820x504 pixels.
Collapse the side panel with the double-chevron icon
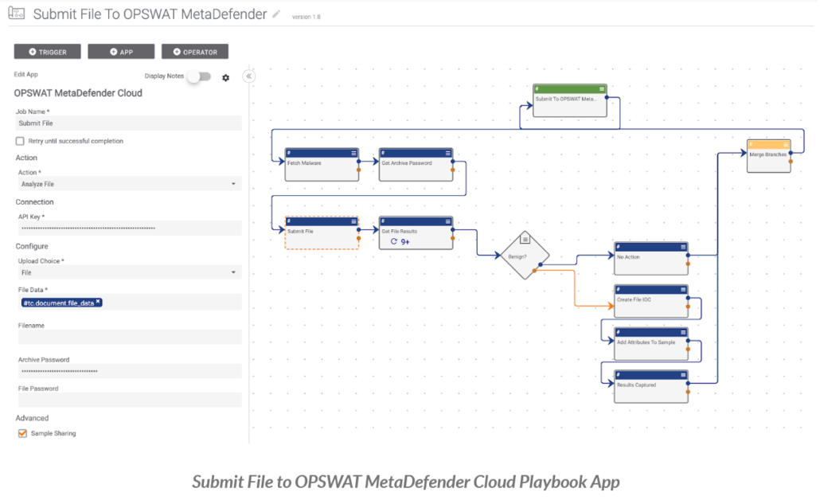249,76
